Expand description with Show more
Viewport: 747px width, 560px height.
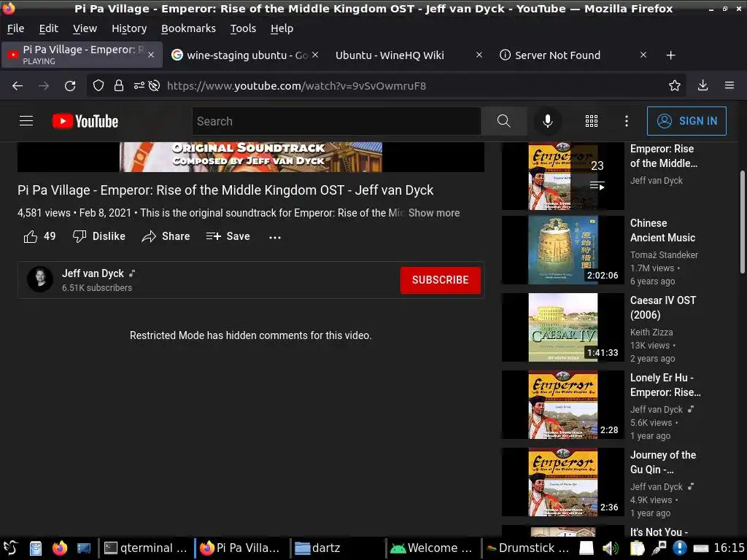pyautogui.click(x=434, y=213)
